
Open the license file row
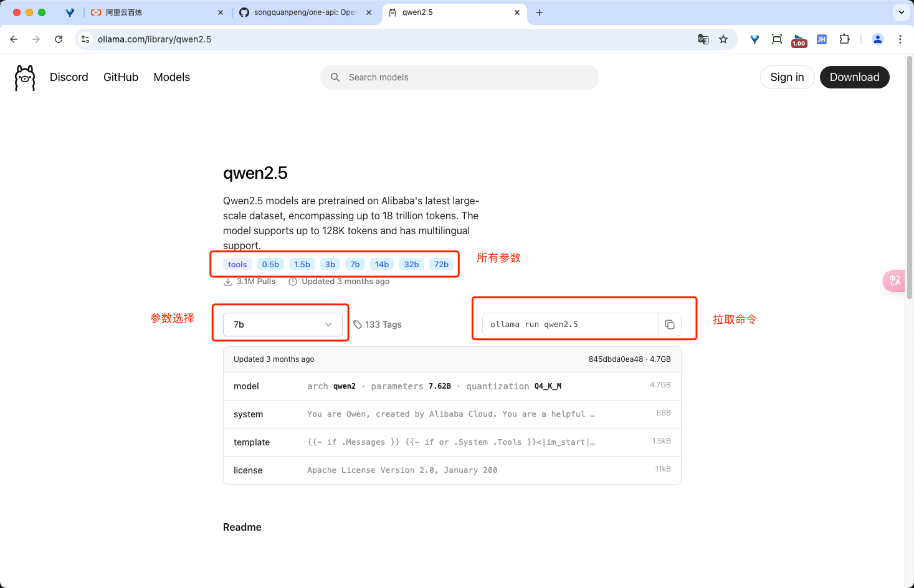coord(452,470)
